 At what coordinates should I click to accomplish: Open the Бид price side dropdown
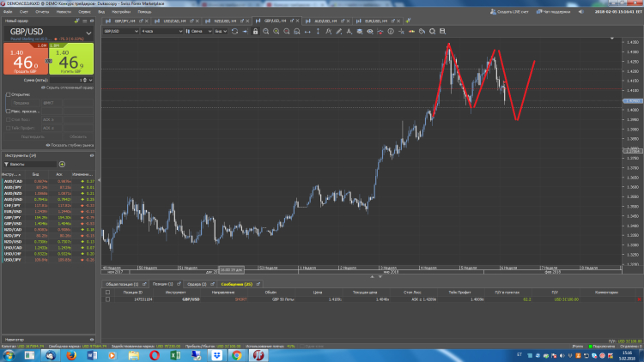(x=221, y=31)
